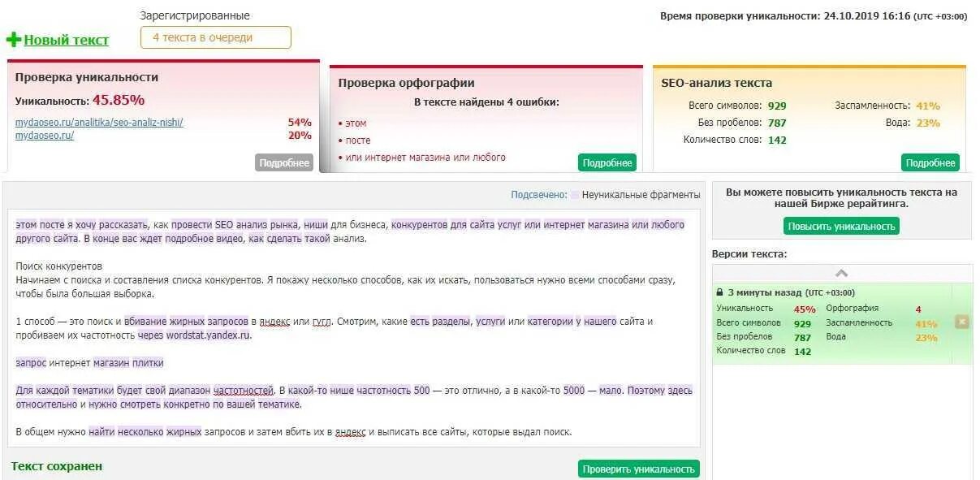Screen dimensions: 980x480
Task: Select the version entry 3 минуты назад
Action: [x=767, y=292]
